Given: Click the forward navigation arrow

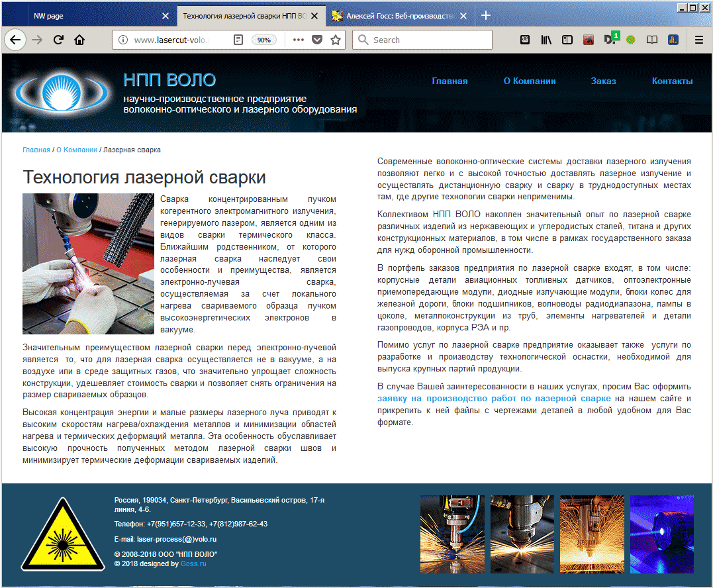Looking at the screenshot, I should (x=37, y=40).
